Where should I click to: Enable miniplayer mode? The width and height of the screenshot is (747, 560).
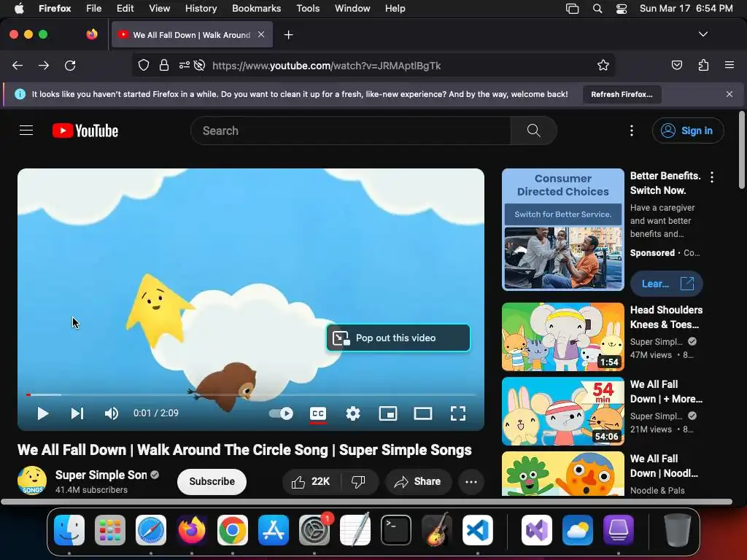(388, 413)
